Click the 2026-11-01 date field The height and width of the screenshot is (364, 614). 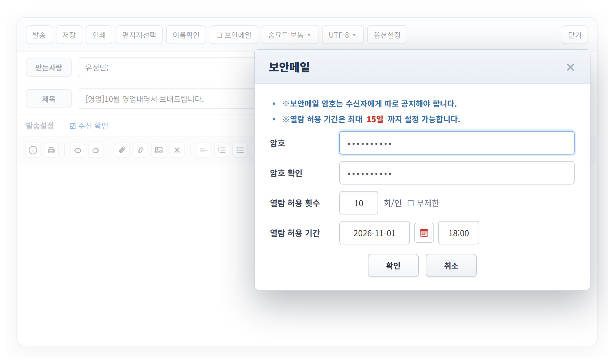pos(375,233)
